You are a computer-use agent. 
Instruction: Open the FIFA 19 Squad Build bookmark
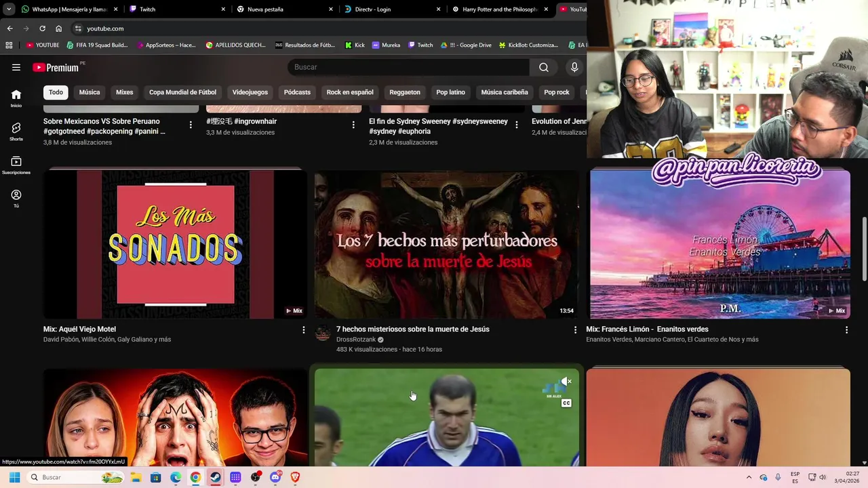[97, 45]
